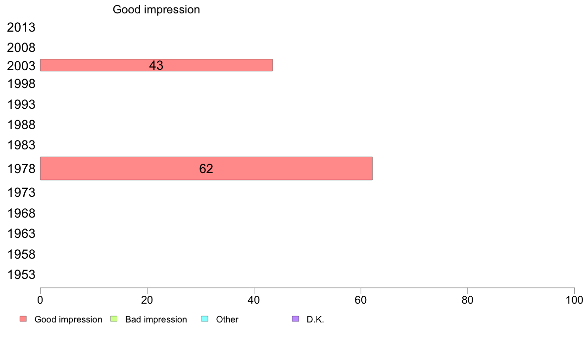
Task: Click the red Good impression legend swatch
Action: point(23,319)
